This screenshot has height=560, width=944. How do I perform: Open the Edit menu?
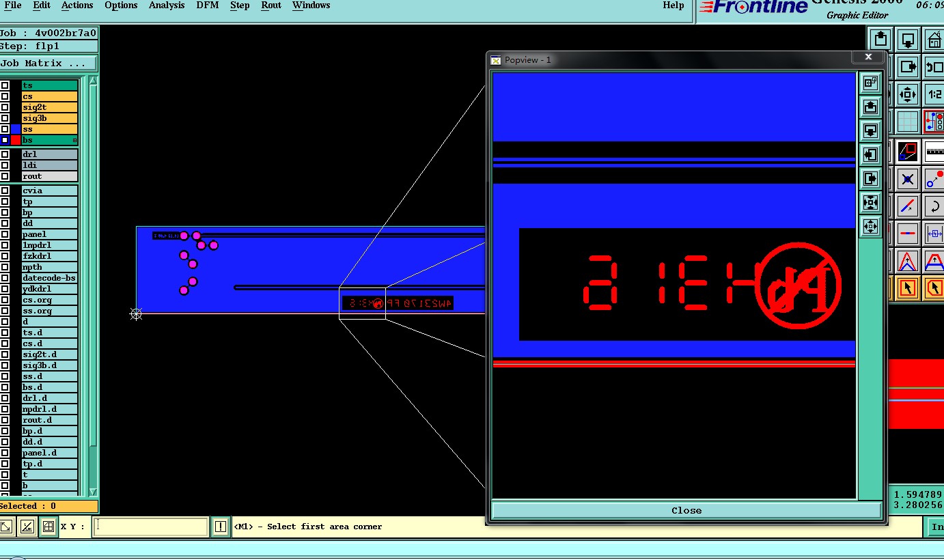[x=42, y=5]
